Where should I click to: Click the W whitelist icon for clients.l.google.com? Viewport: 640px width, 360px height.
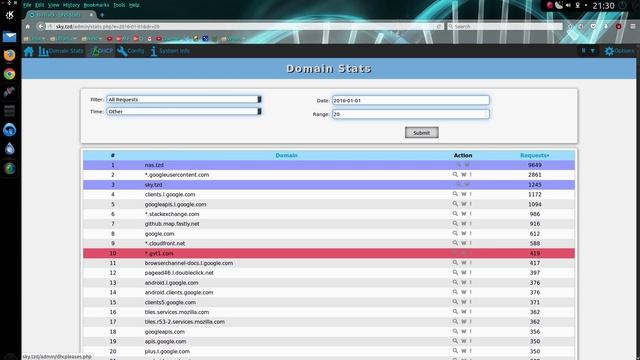(x=464, y=194)
